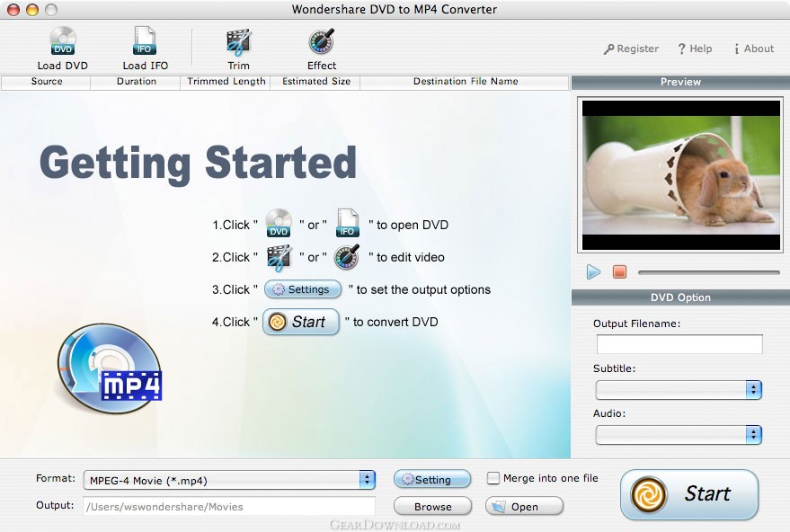Click the trim clapboard icon in step 2
Image resolution: width=790 pixels, height=532 pixels.
click(x=279, y=257)
